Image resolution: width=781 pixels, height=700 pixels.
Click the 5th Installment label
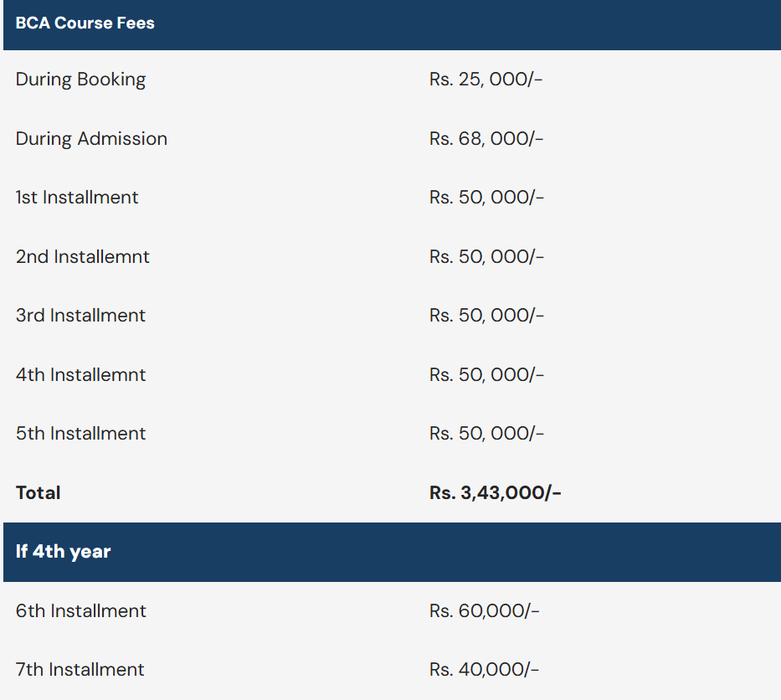tap(80, 434)
